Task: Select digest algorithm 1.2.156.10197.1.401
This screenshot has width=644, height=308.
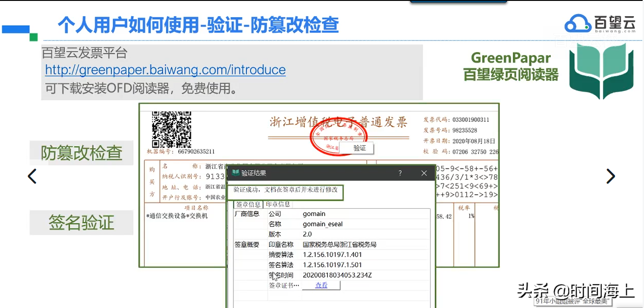Action: tap(332, 255)
